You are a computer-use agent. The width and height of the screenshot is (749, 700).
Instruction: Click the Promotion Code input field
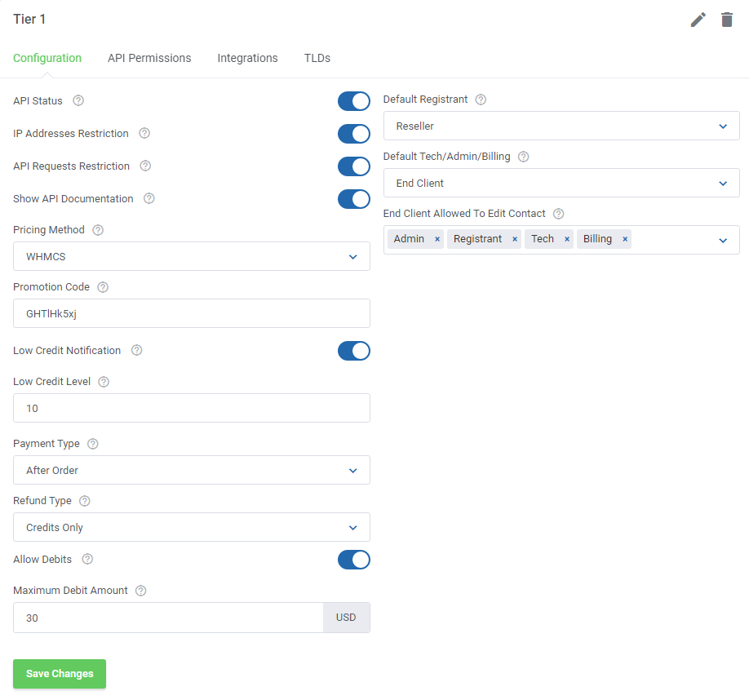pyautogui.click(x=192, y=313)
